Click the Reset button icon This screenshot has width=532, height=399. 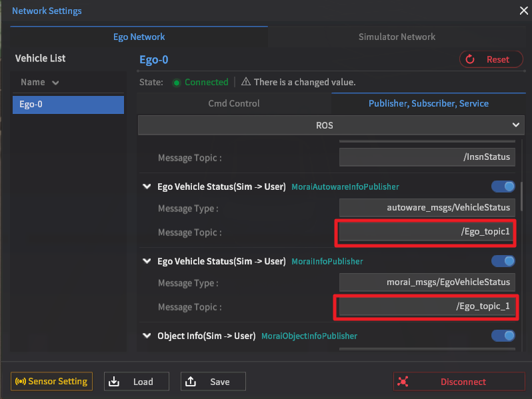(x=470, y=59)
